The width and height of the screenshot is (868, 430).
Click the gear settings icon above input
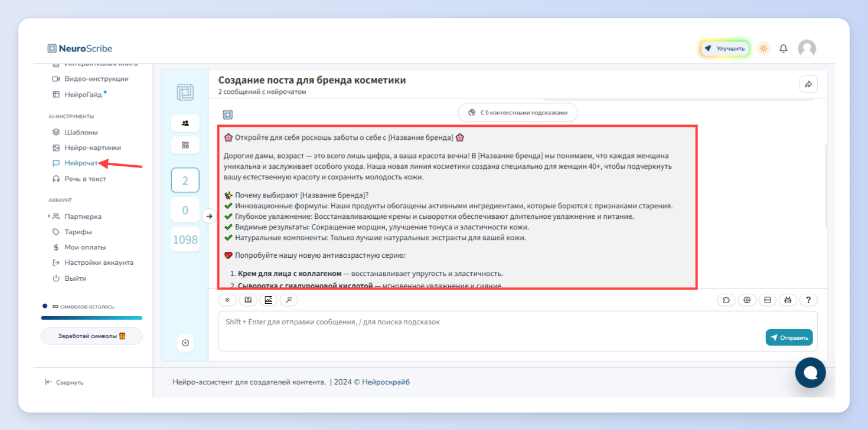[747, 300]
